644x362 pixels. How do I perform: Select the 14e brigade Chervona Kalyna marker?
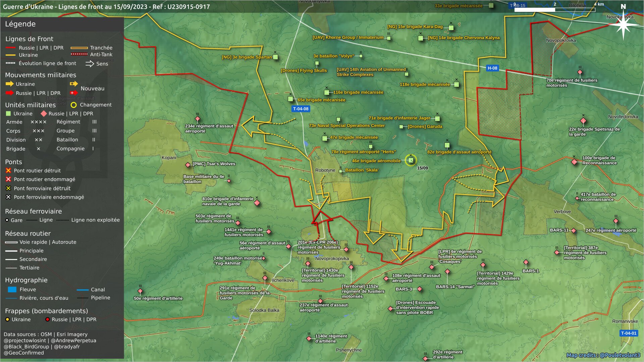[421, 38]
